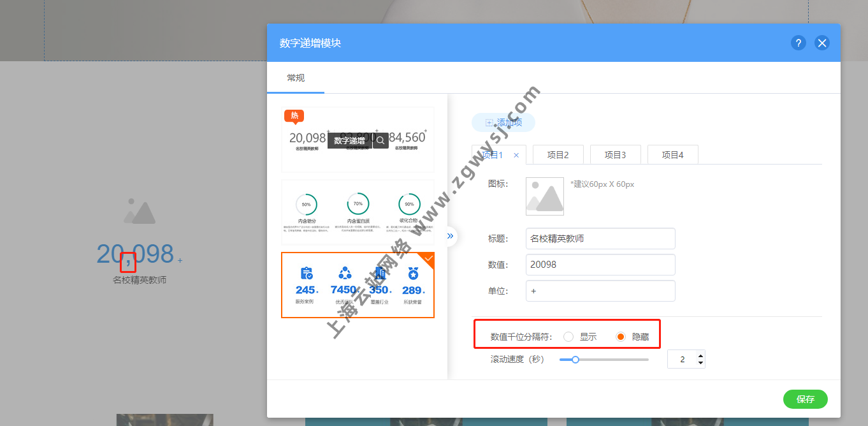The image size is (868, 426).
Task: Click the 保存 button
Action: click(806, 399)
